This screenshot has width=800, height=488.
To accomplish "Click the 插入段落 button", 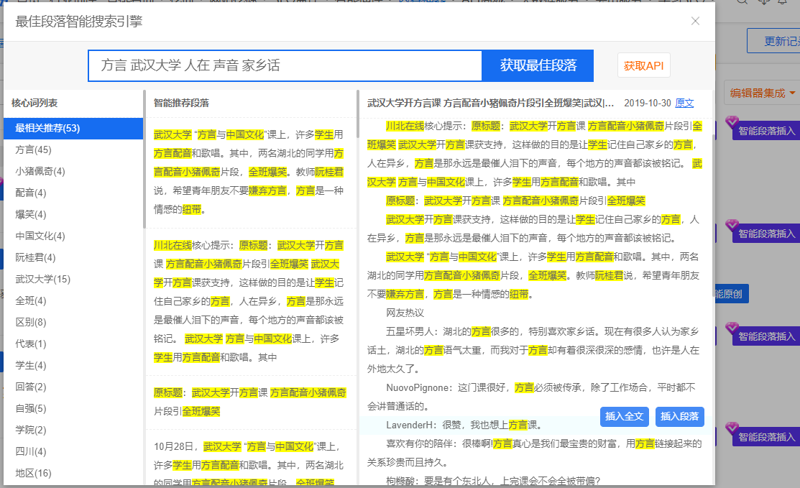I will pos(679,417).
